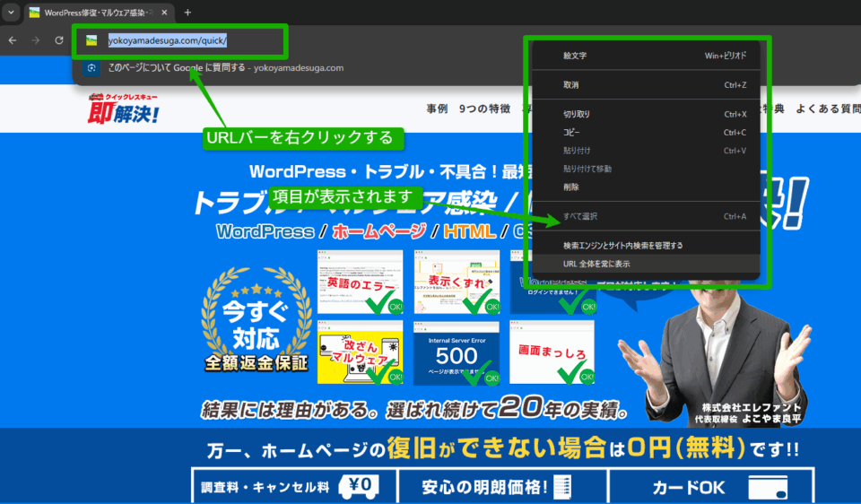This screenshot has height=504, width=861.
Task: Click the 英語のエラー screenshot thumbnail
Action: [x=361, y=282]
